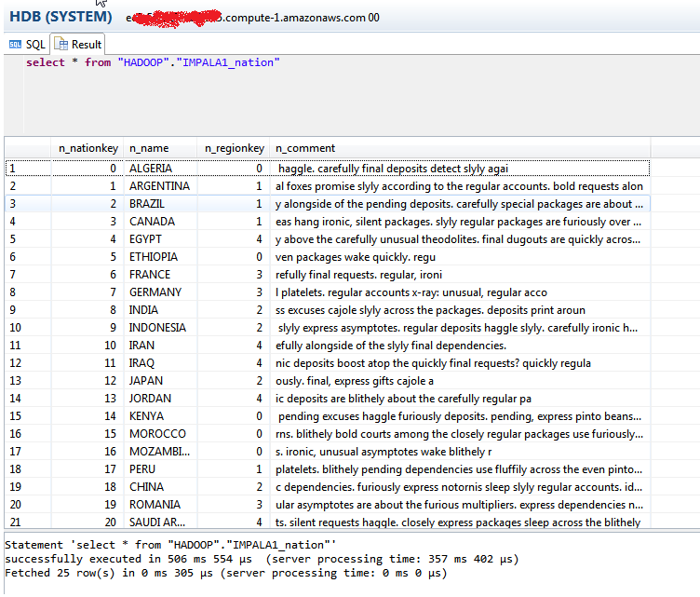Click the HDB (SYSTEM) title

[x=61, y=17]
